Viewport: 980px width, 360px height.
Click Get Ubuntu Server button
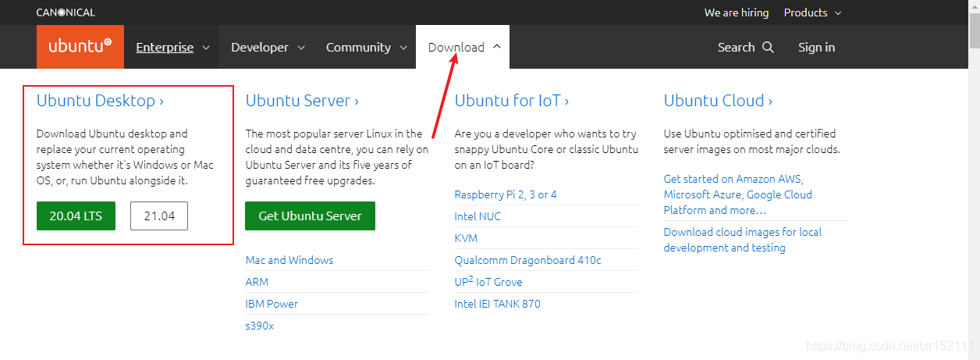coord(310,216)
